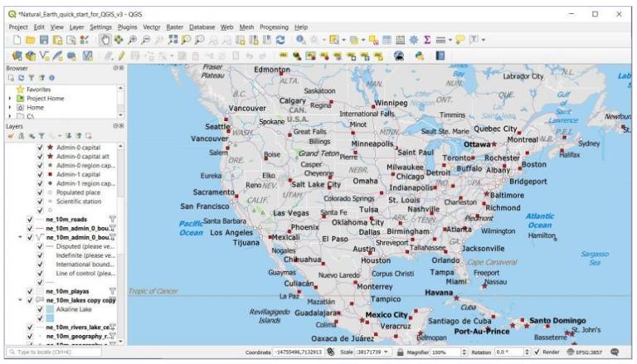Click the Layers panel vertical scrollbar
Viewport: 637px width, 364px height.
click(121, 243)
